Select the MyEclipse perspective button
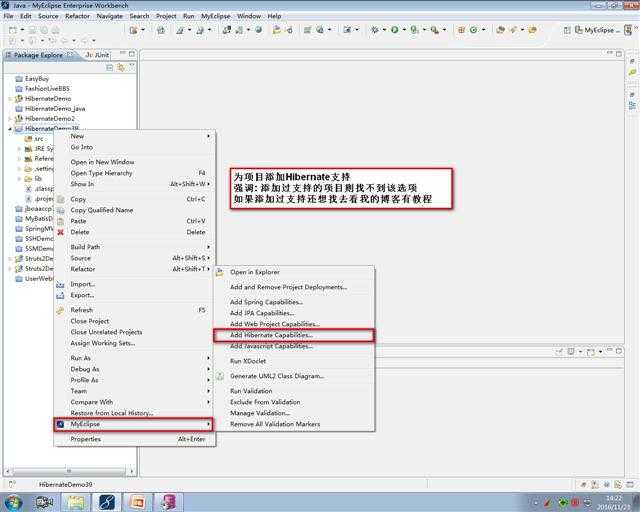 [x=597, y=30]
